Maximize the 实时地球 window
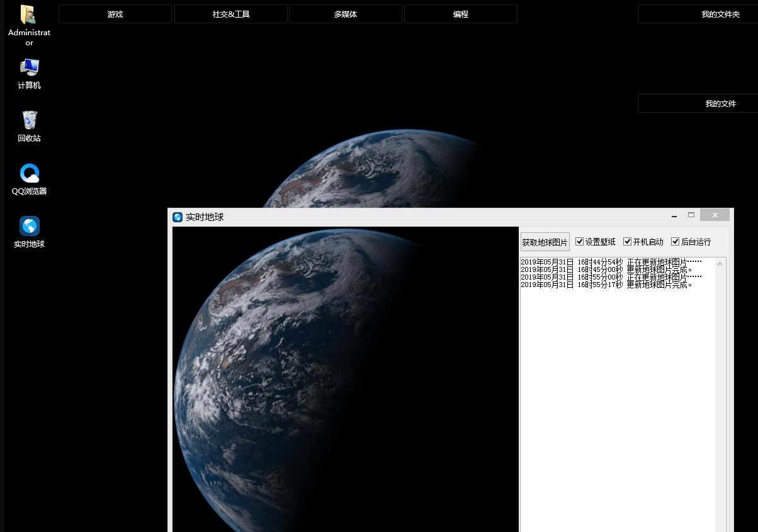 (x=691, y=215)
